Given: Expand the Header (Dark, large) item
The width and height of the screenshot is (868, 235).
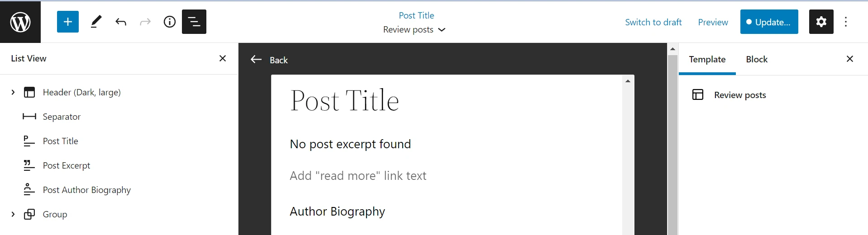Looking at the screenshot, I should [x=13, y=92].
